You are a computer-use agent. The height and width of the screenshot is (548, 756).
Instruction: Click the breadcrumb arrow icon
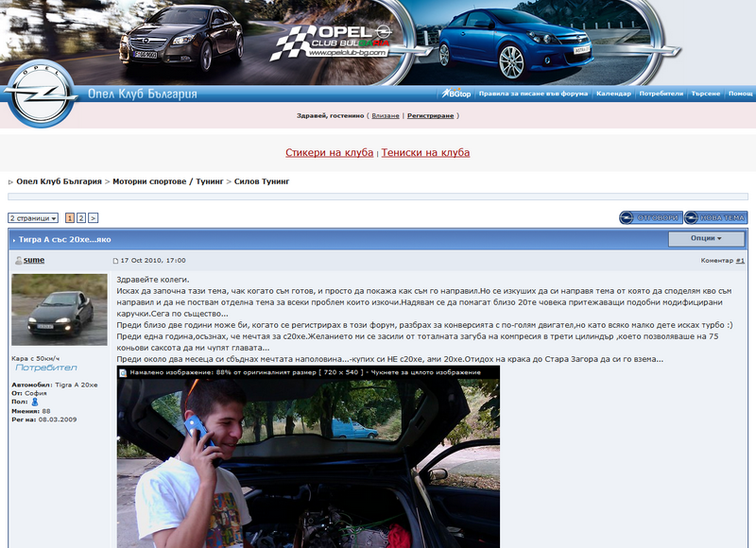pyautogui.click(x=10, y=182)
